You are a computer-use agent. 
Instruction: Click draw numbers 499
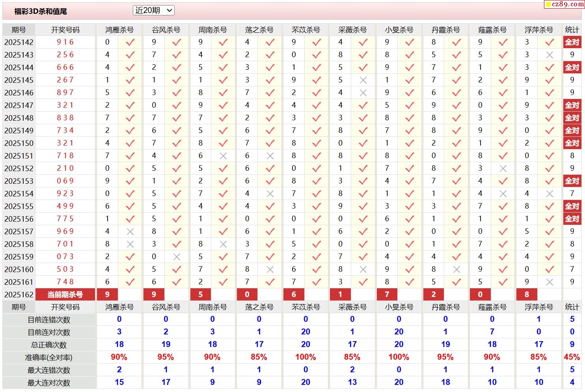(65, 206)
